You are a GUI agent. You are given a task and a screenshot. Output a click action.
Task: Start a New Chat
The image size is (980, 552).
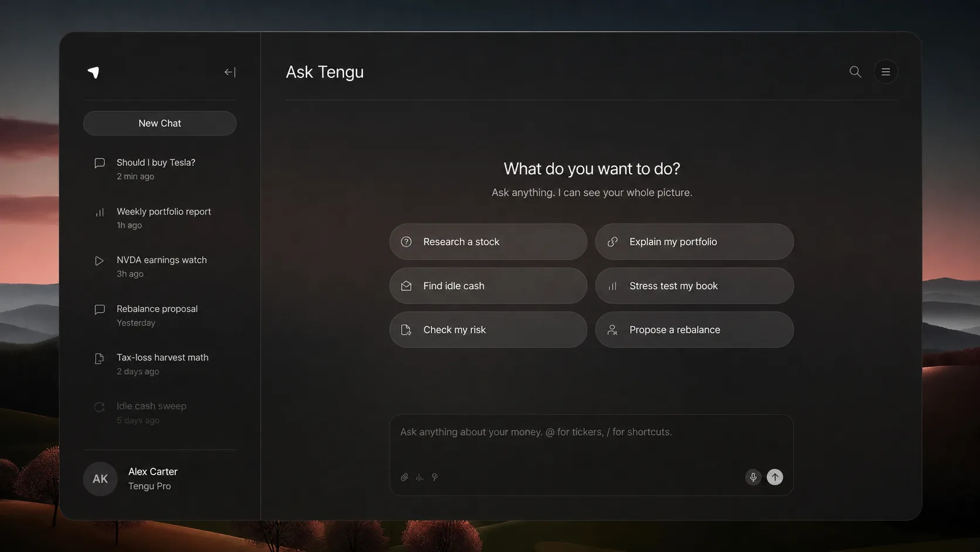159,123
